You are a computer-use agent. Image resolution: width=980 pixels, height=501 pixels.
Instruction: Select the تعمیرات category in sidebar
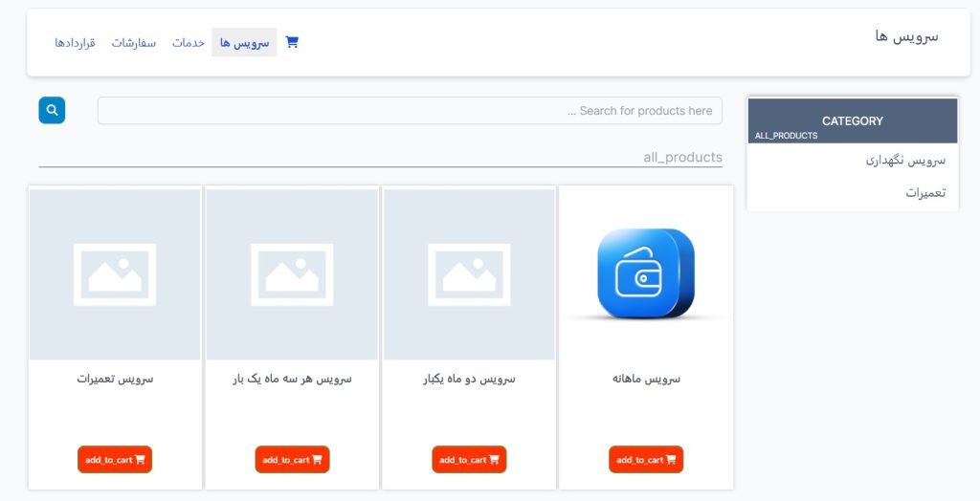(x=924, y=193)
